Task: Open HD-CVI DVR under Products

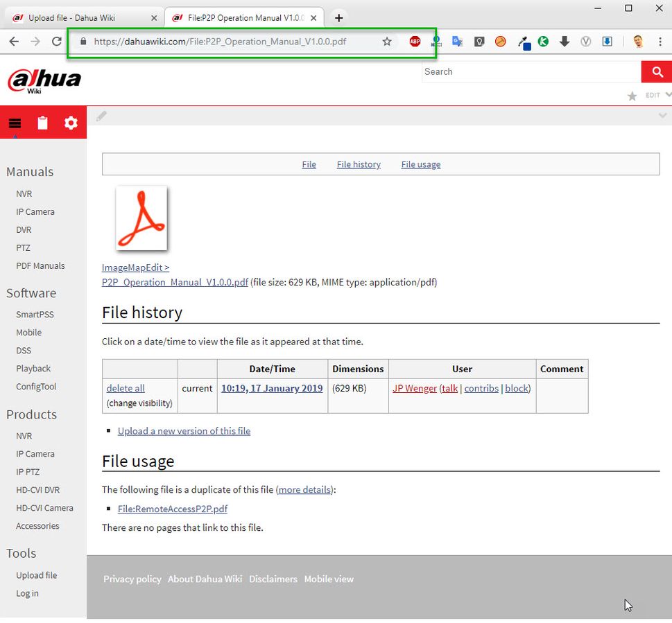Action: click(37, 490)
